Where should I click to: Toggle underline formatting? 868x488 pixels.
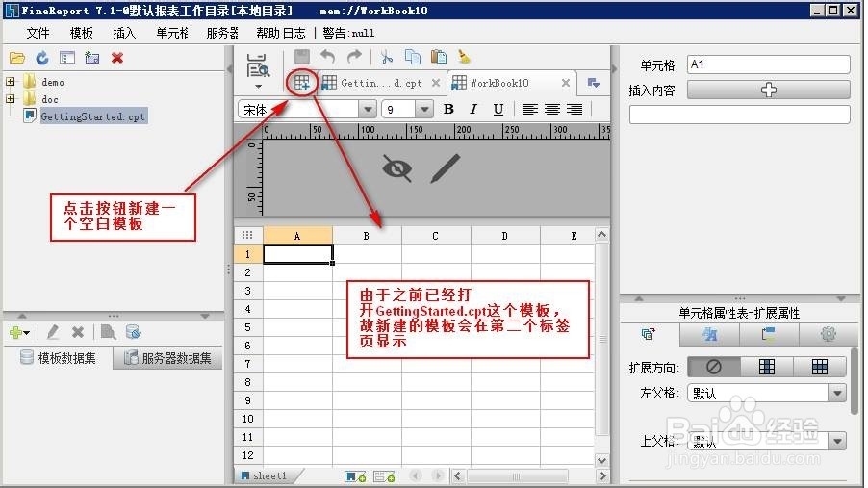tap(498, 109)
